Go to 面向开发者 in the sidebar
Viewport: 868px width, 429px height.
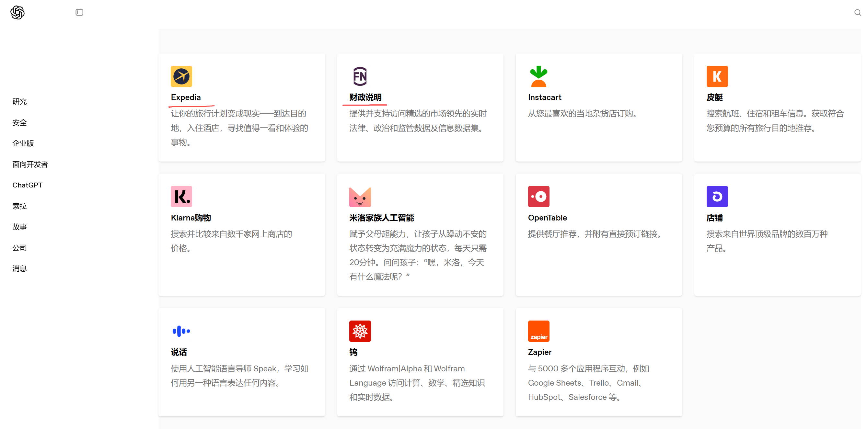[30, 164]
